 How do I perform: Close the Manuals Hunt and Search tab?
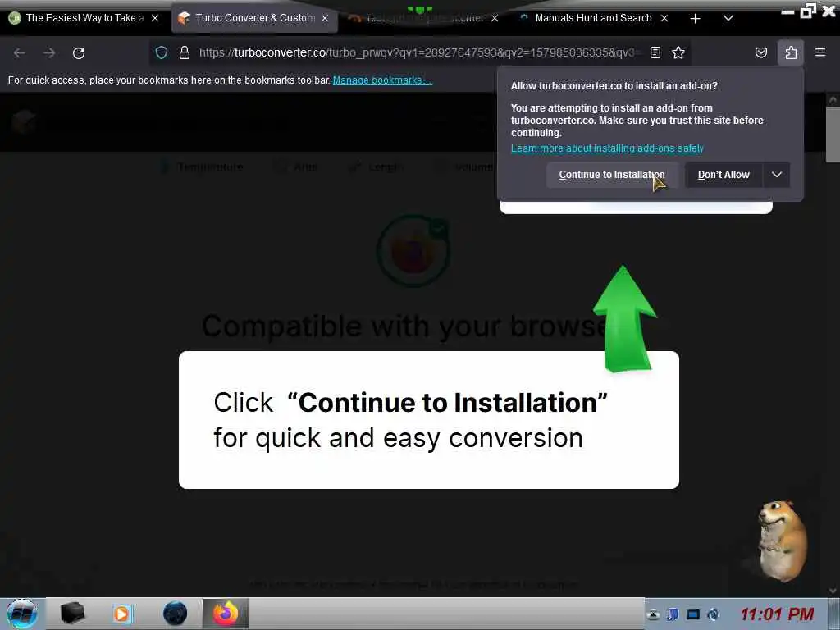[664, 18]
